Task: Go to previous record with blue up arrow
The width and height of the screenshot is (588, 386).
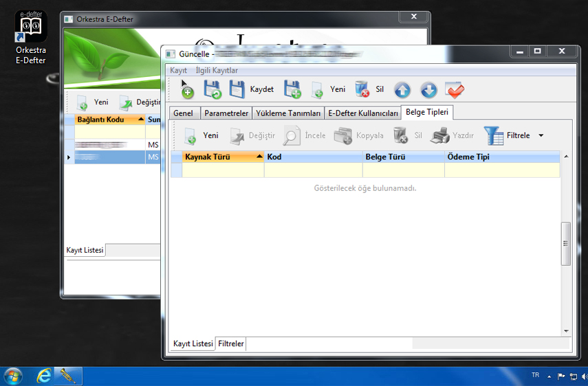Action: [x=402, y=90]
